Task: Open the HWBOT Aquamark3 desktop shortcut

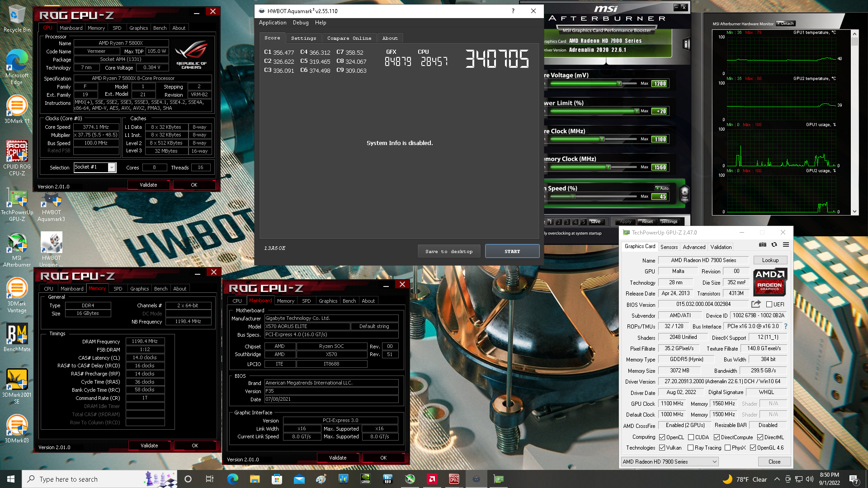Action: pos(51,206)
